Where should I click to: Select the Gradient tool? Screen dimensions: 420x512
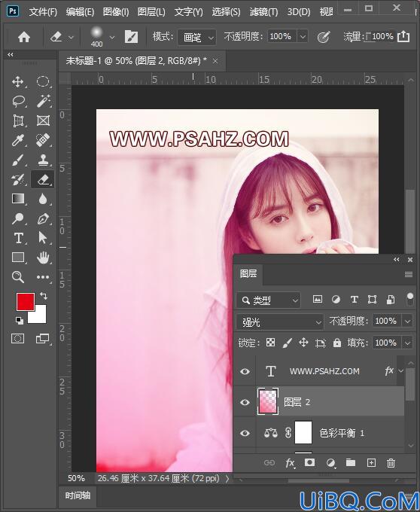[x=17, y=199]
